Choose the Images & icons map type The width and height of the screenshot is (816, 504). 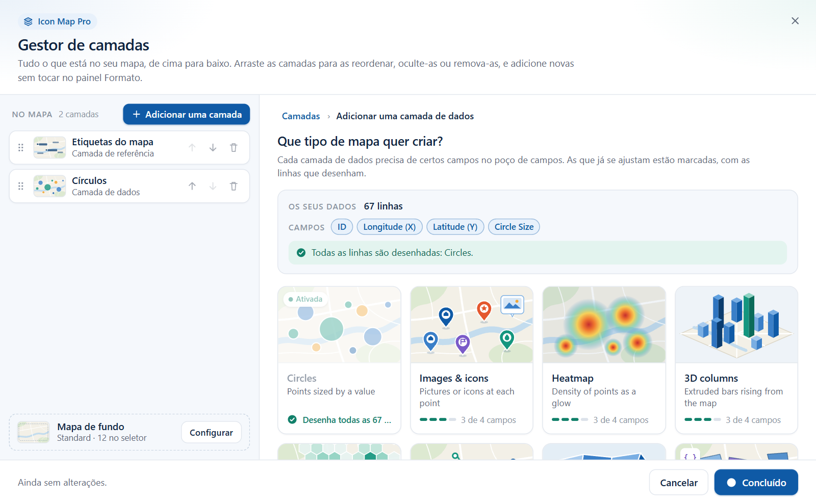(472, 360)
